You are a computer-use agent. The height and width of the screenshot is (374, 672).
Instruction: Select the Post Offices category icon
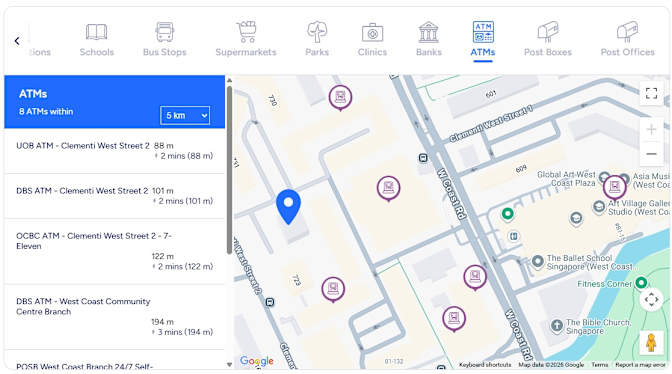(627, 32)
